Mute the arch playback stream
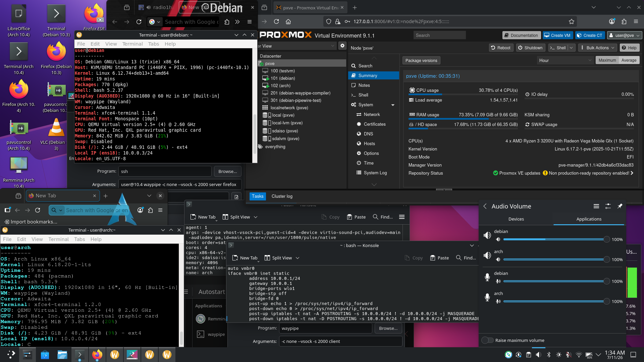This screenshot has width=644, height=362. [x=498, y=259]
